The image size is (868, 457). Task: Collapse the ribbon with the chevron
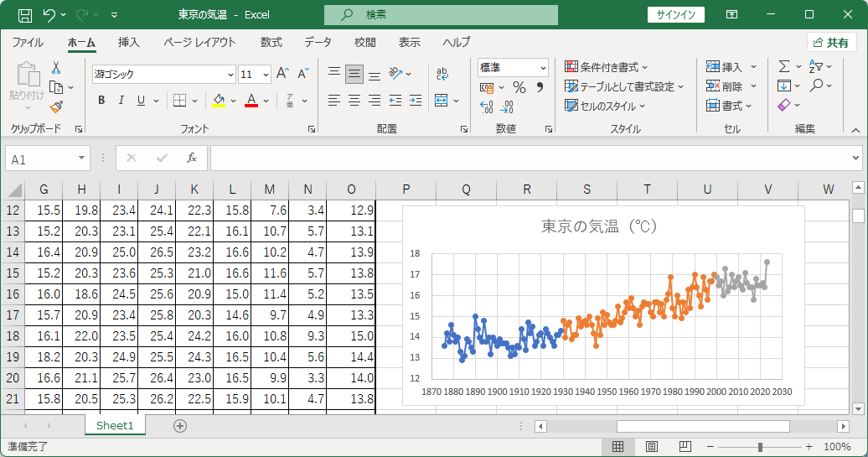pos(855,130)
